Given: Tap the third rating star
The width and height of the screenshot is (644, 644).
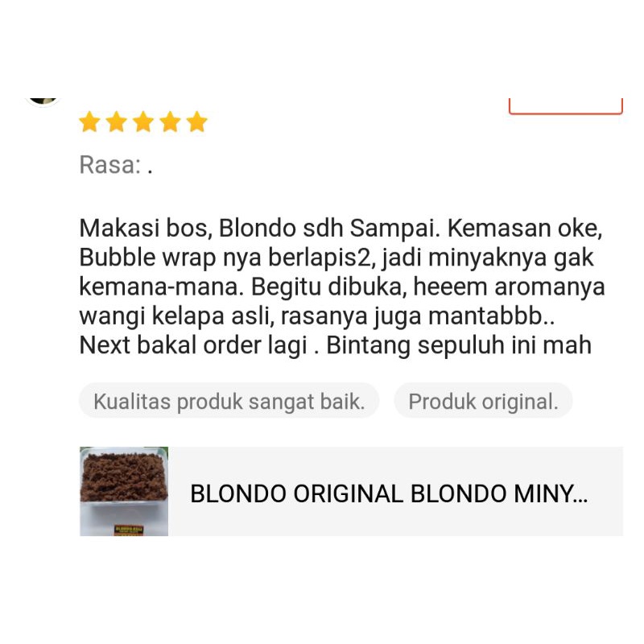Looking at the screenshot, I should [x=143, y=122].
